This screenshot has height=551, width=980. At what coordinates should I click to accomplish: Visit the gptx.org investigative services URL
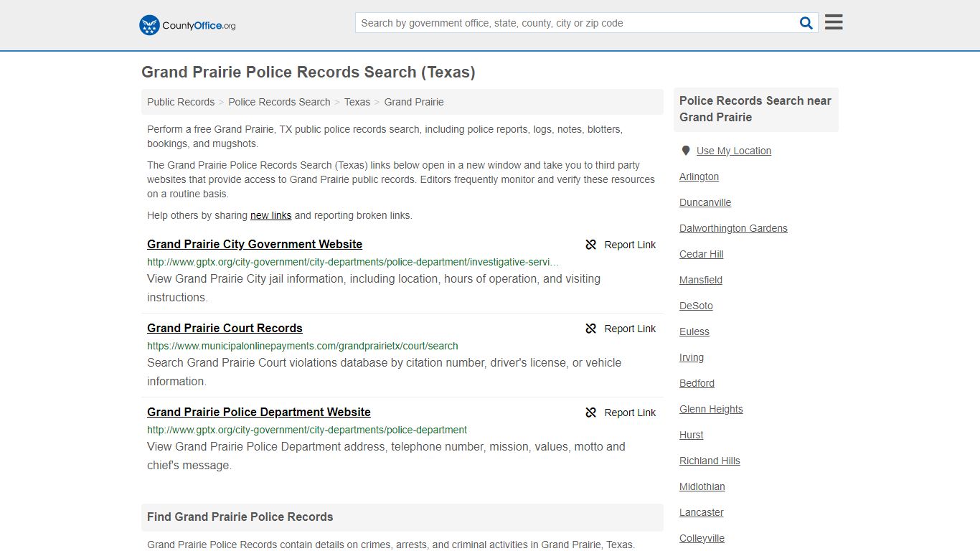[x=353, y=262]
